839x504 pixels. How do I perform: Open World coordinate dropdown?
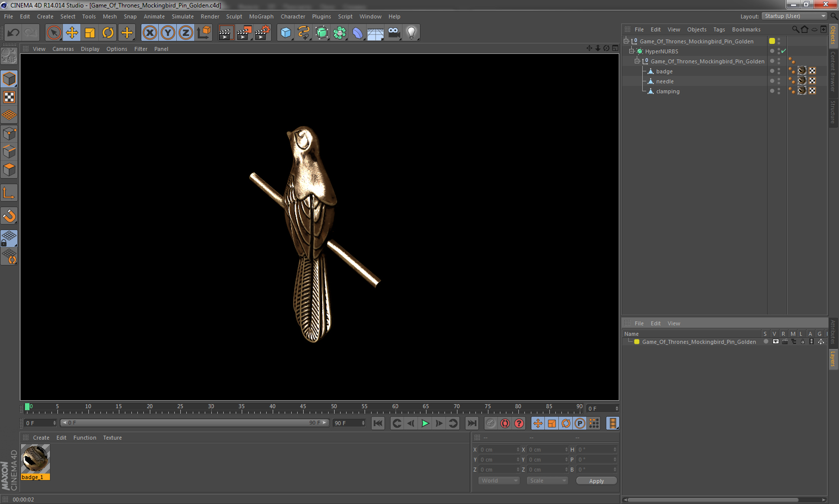tap(499, 481)
